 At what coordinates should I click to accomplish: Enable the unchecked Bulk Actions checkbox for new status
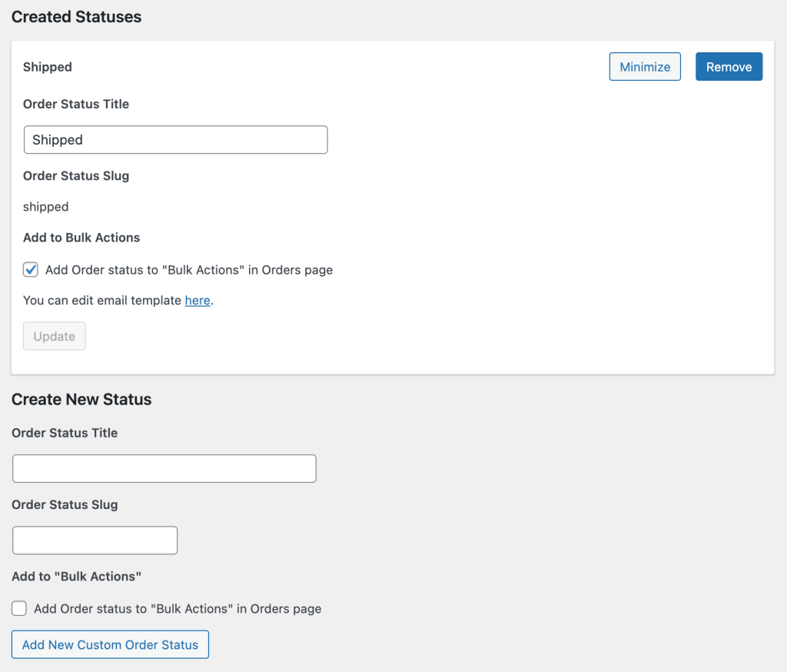click(19, 609)
